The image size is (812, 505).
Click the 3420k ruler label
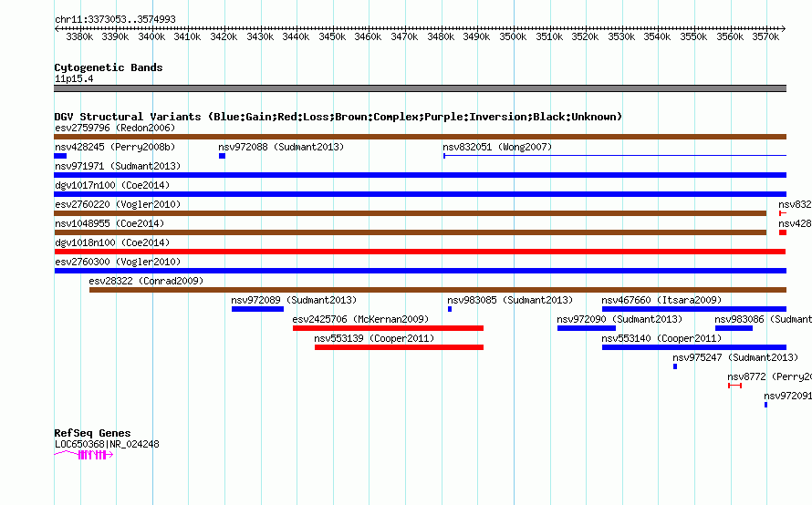tap(224, 36)
